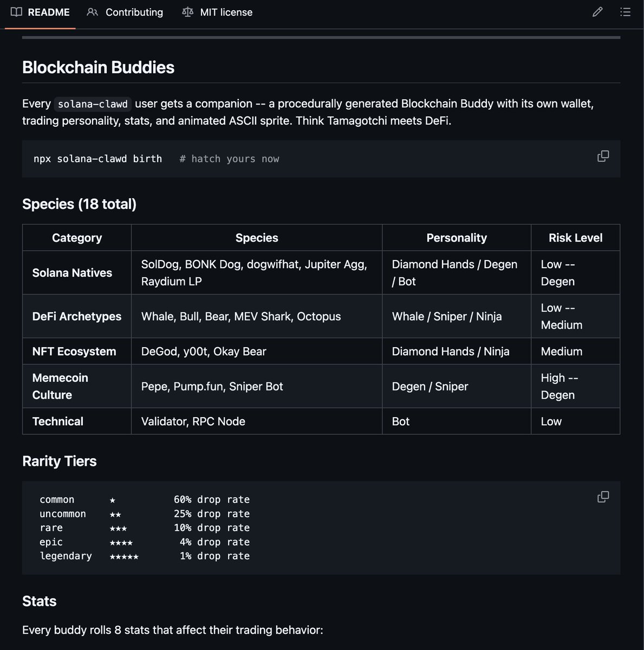The width and height of the screenshot is (644, 650).
Task: Copy the rarity tiers code block
Action: click(x=603, y=497)
